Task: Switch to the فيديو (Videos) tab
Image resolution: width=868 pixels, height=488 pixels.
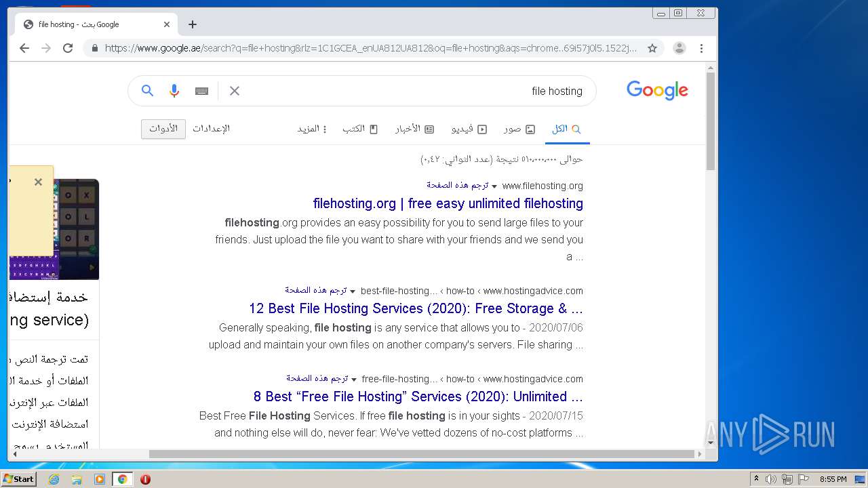Action: coord(469,129)
